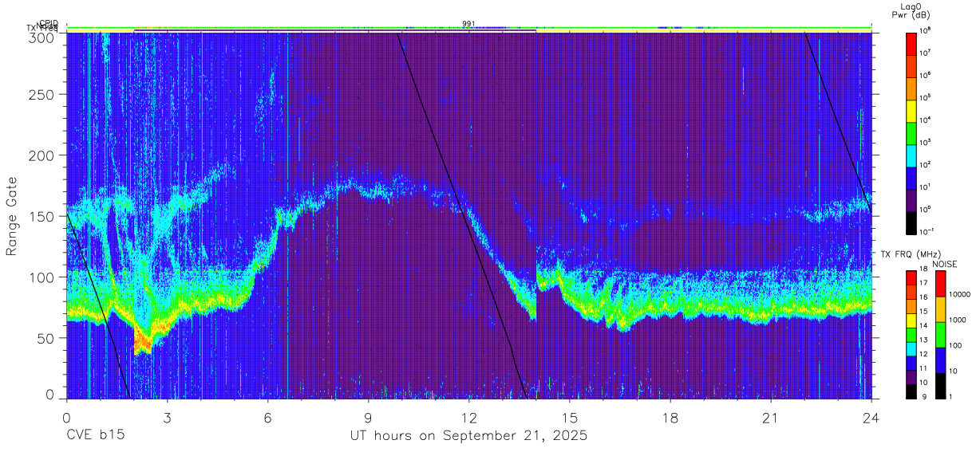Screen dimensions: 980x452
Task: Click the top power label of Lag0 colorbar
Action: tap(927, 30)
